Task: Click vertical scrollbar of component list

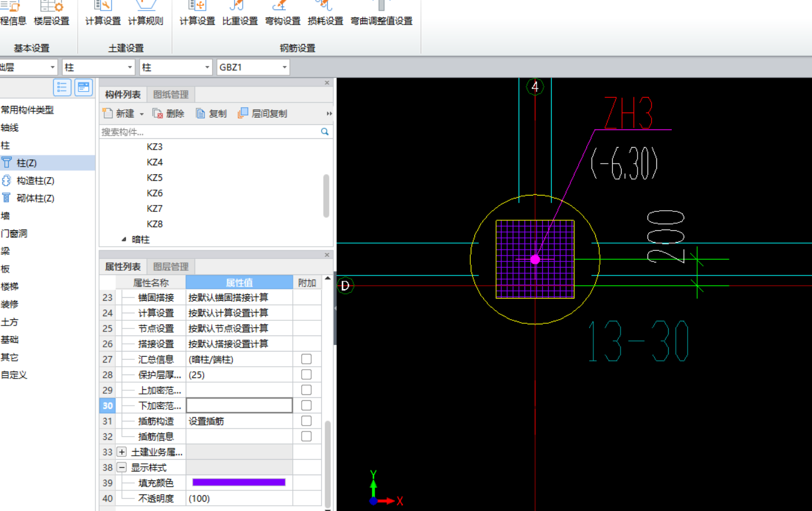Action: [x=326, y=196]
